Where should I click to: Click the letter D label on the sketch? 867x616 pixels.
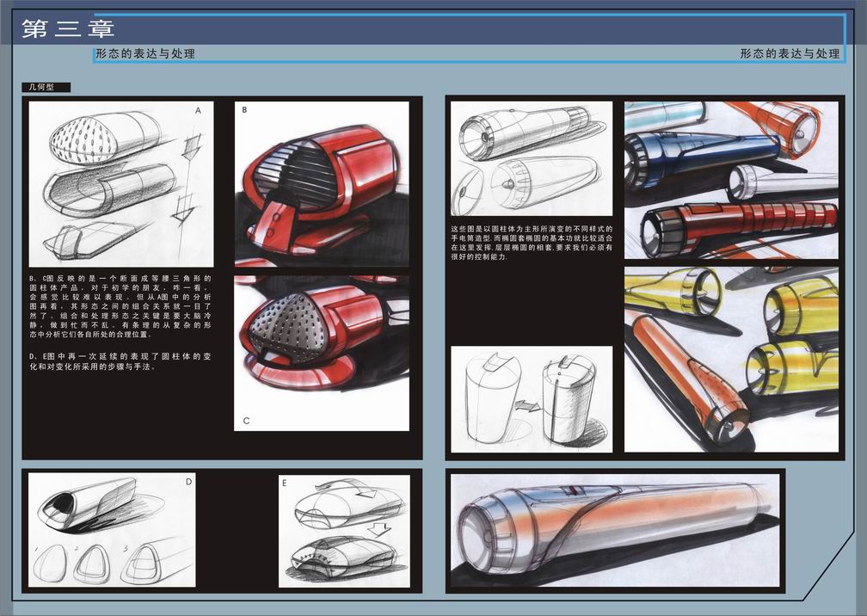(x=188, y=482)
